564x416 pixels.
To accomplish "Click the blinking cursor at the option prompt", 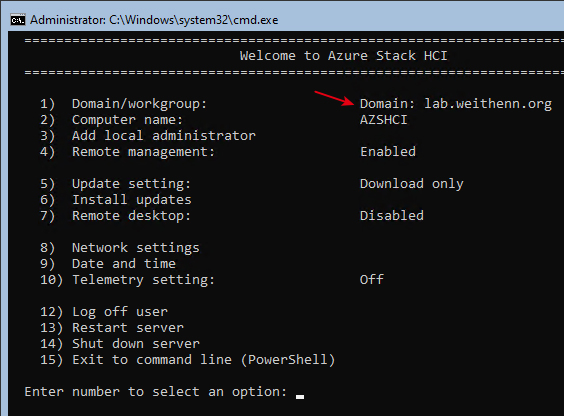I will [300, 397].
